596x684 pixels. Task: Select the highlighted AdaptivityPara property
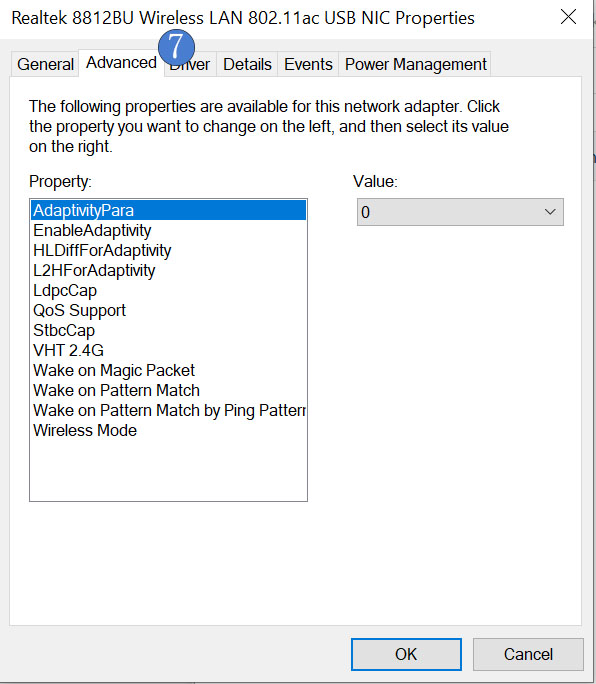pos(168,210)
